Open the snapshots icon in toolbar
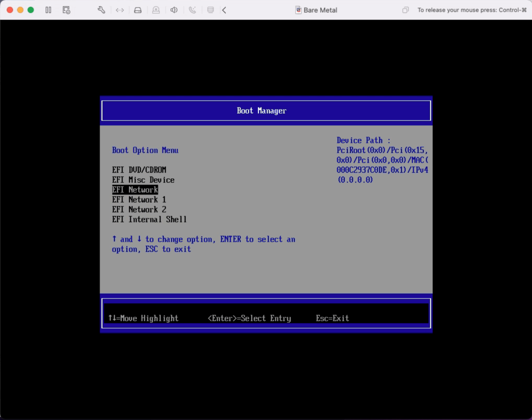 pyautogui.click(x=66, y=10)
